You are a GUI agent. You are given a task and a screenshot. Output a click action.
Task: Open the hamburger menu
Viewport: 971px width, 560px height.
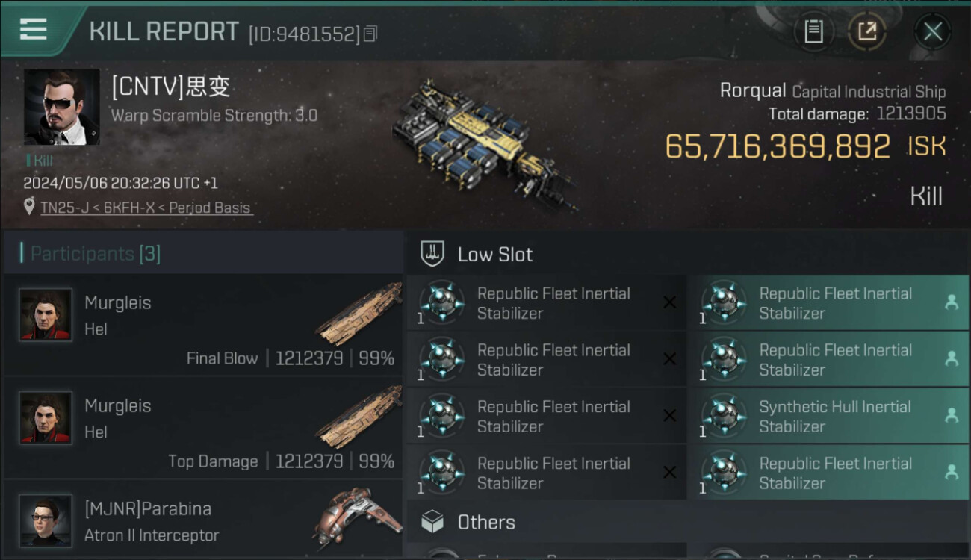point(34,30)
